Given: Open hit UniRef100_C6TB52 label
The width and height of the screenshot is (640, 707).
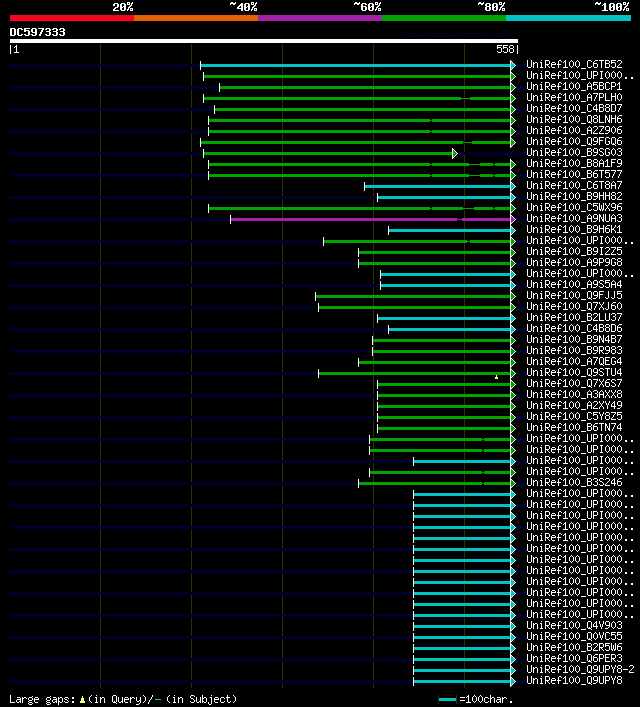Looking at the screenshot, I should [x=574, y=64].
